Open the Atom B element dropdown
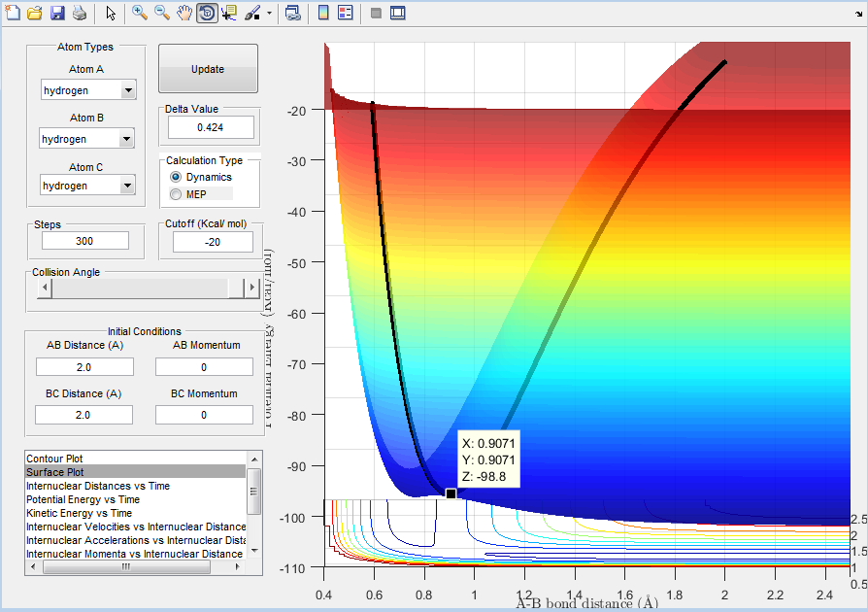This screenshot has width=868, height=612. (x=126, y=139)
